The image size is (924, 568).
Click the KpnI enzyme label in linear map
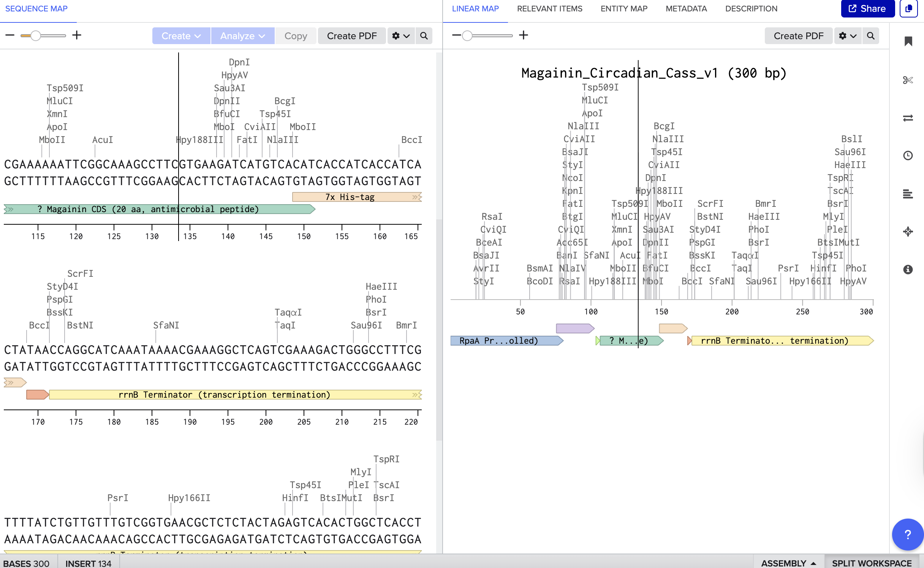(572, 191)
